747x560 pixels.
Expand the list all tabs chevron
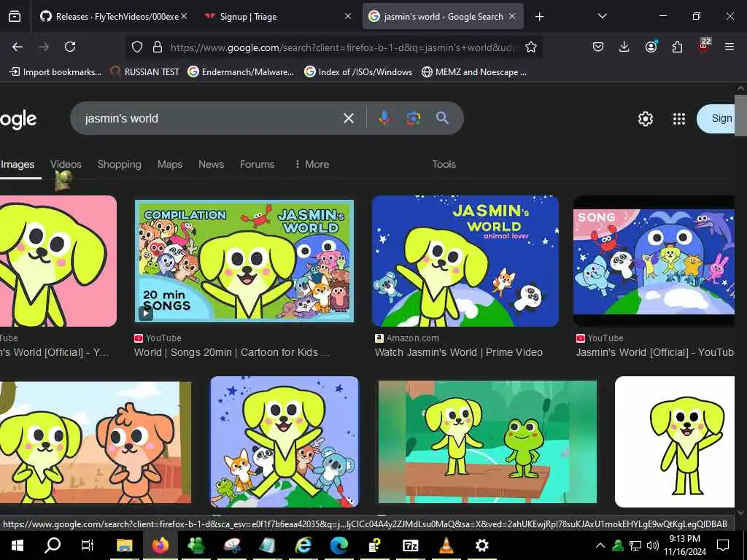[602, 17]
